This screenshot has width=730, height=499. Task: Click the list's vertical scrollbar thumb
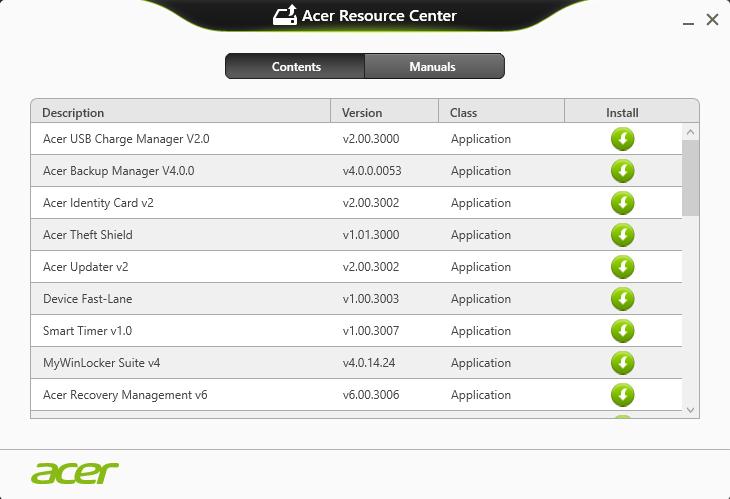pos(690,178)
